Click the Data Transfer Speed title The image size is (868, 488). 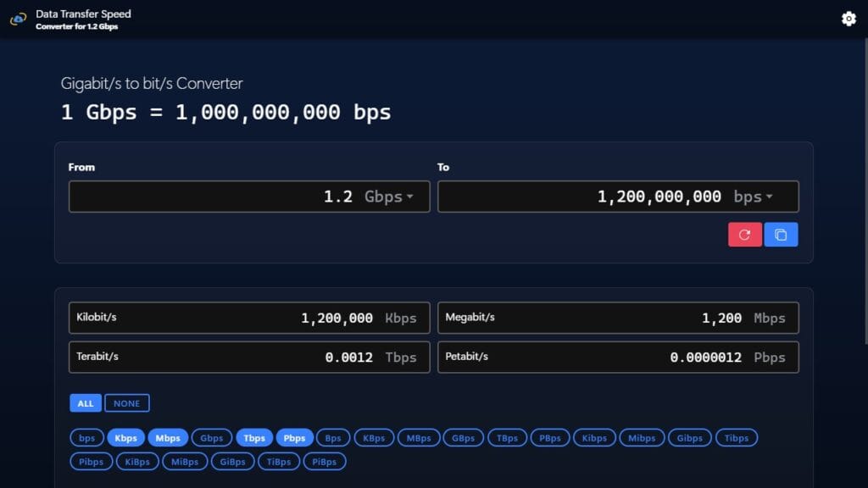pyautogui.click(x=83, y=14)
